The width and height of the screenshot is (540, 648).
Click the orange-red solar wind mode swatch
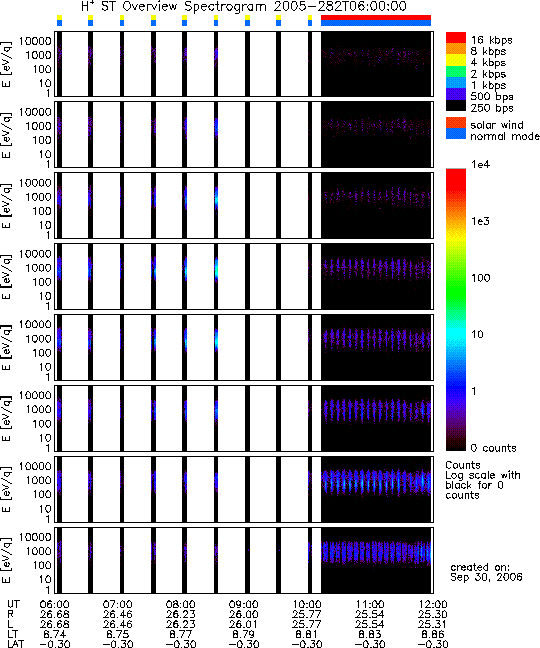tap(456, 123)
